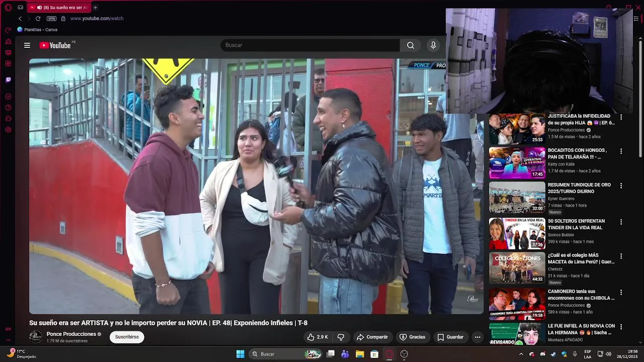Open the History clock icon in sidebar
Image resolution: width=644 pixels, height=362 pixels.
pos(8,108)
